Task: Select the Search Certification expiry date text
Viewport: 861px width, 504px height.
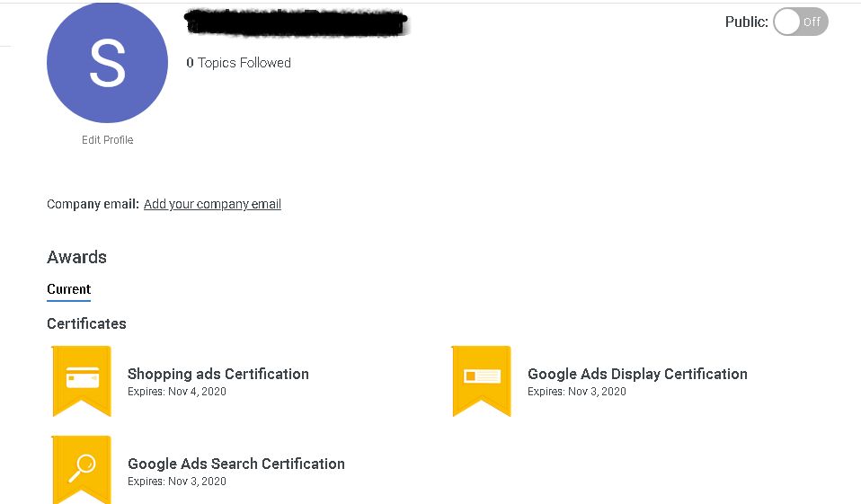Action: 177,482
